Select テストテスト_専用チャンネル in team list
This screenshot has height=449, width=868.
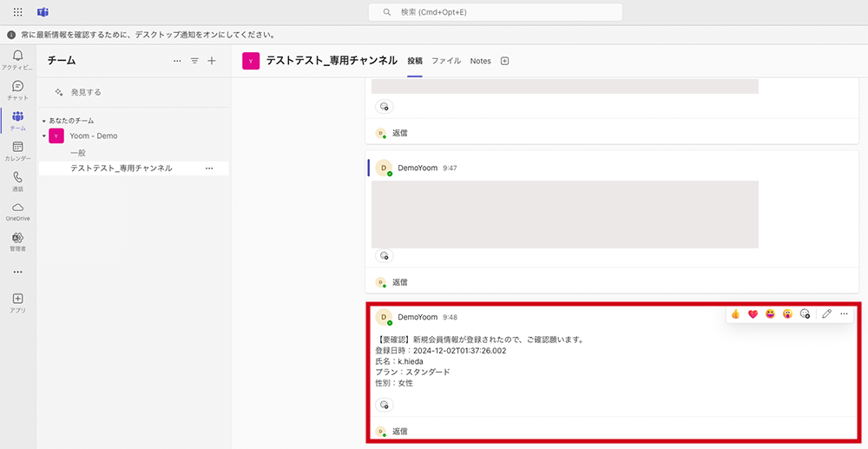point(122,168)
